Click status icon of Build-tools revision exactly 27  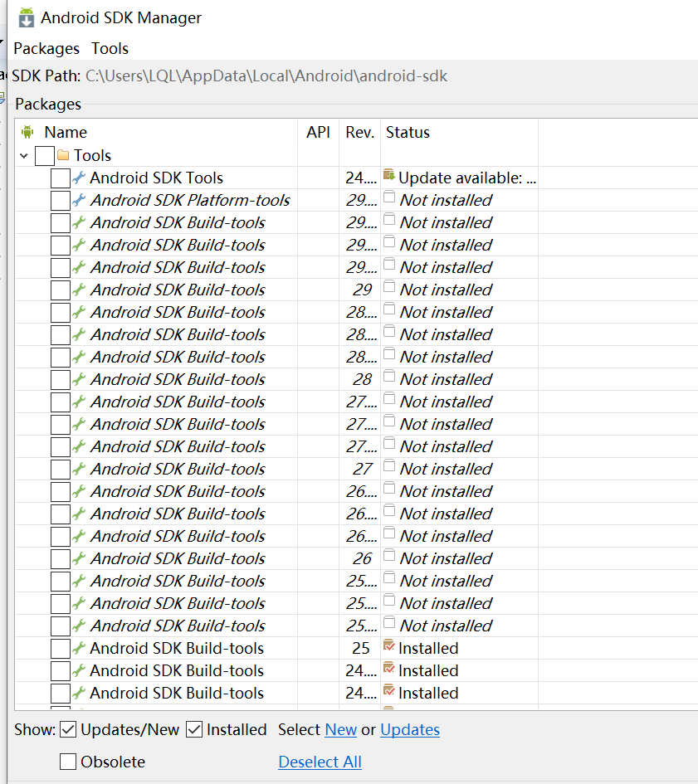tap(389, 465)
